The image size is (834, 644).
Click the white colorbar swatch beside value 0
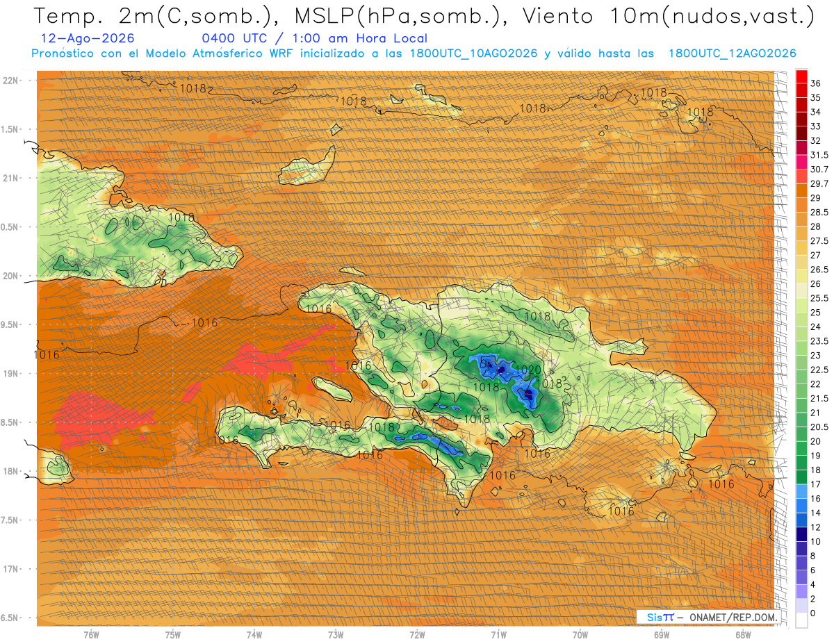click(x=801, y=620)
